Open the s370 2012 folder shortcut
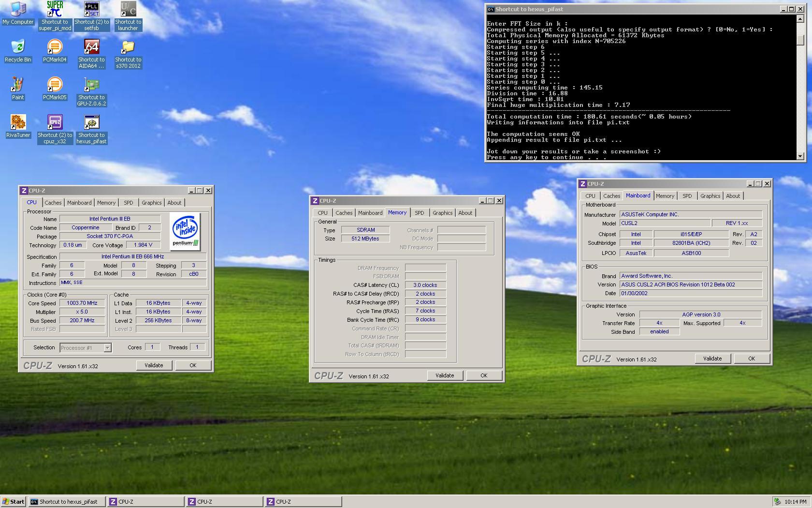The width and height of the screenshot is (812, 508). pos(128,54)
